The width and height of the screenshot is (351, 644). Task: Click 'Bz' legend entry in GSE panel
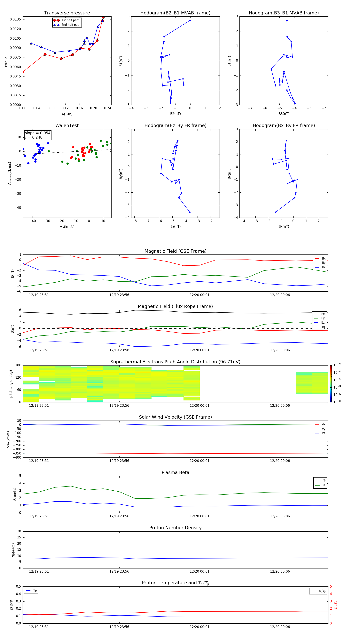click(320, 267)
